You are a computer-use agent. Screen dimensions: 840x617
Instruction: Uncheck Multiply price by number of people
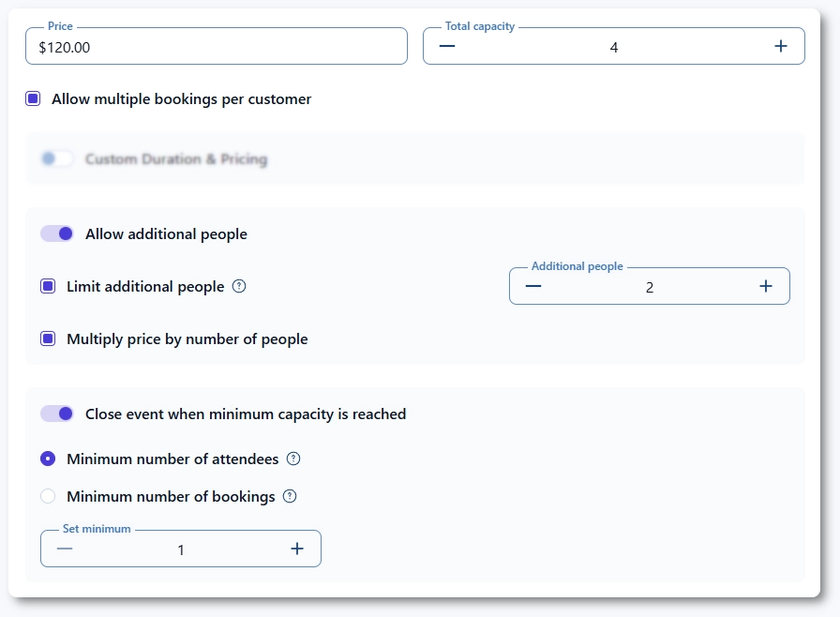48,339
